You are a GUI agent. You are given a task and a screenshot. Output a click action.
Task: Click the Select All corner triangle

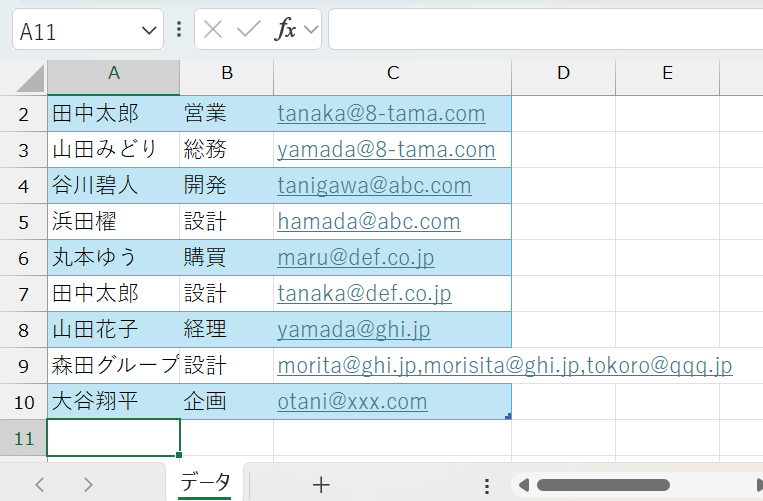[31, 78]
